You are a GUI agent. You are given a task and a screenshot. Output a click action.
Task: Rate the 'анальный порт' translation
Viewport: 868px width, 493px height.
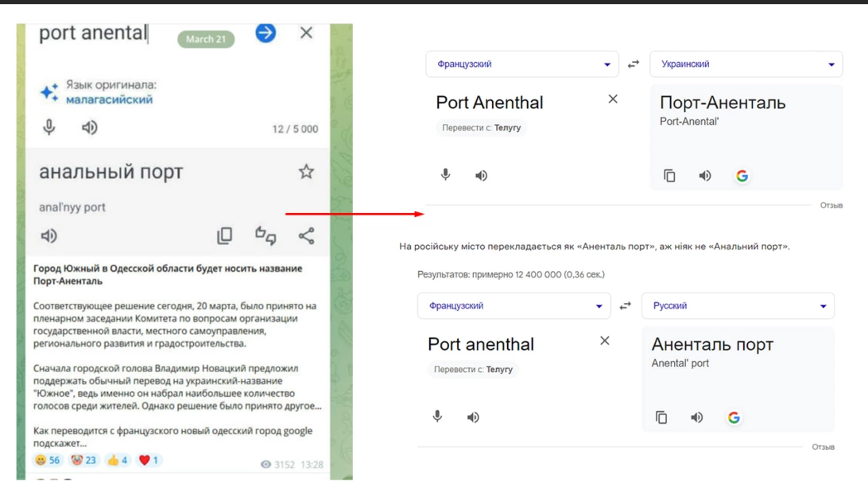[x=265, y=236]
